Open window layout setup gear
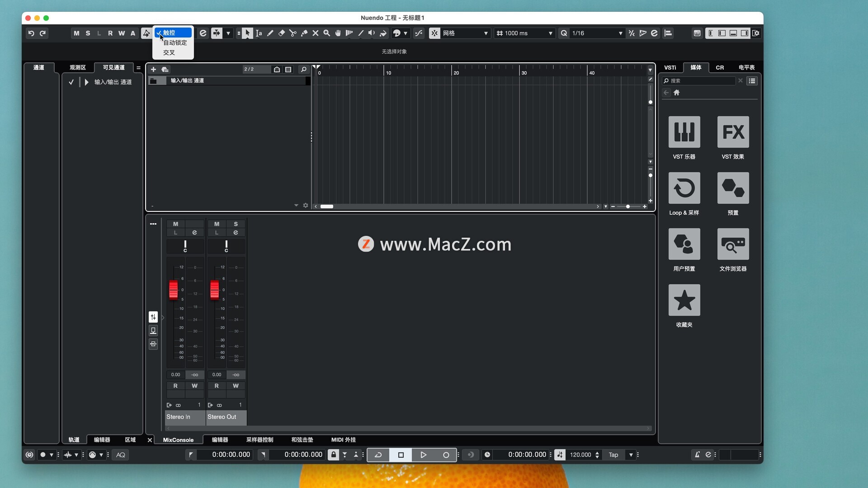 click(756, 33)
